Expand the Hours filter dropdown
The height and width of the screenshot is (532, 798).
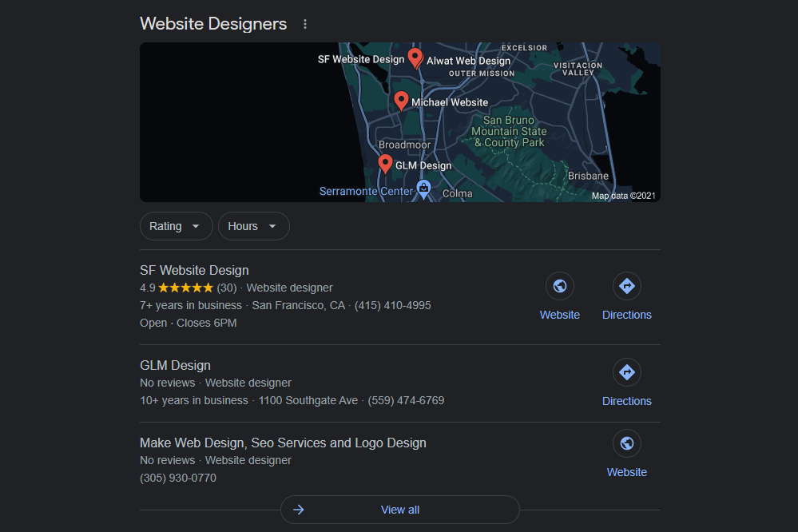[x=253, y=226]
